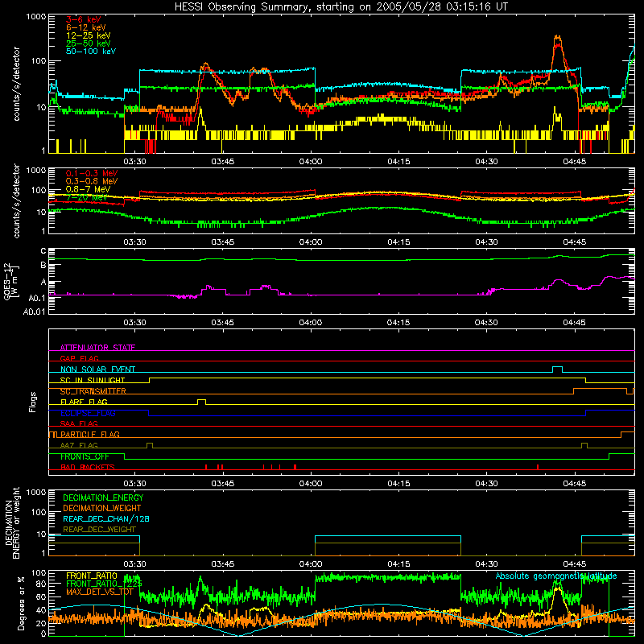Screen dimensions: 644x644
Task: Click the NON_SOLAR_EVENT pulse on flags panel
Action: (x=557, y=369)
